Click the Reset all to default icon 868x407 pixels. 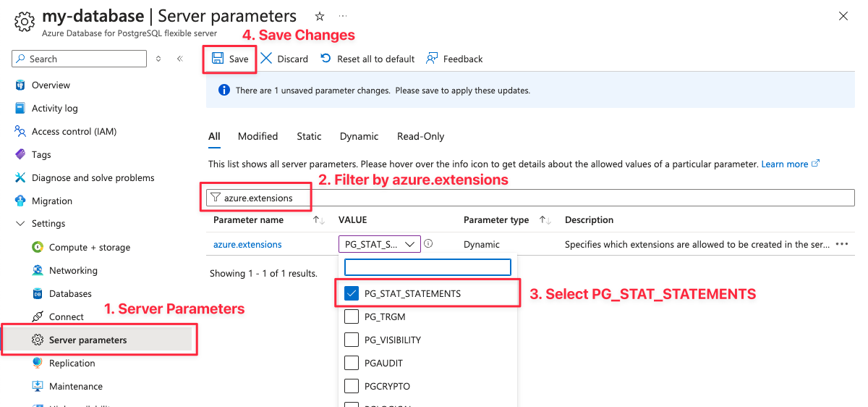tap(326, 59)
